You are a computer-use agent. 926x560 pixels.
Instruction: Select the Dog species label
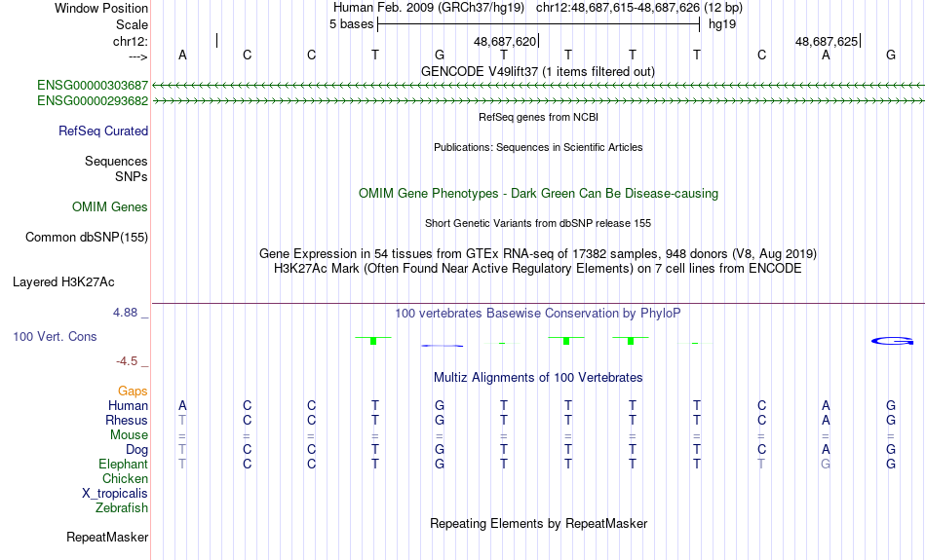(x=137, y=450)
